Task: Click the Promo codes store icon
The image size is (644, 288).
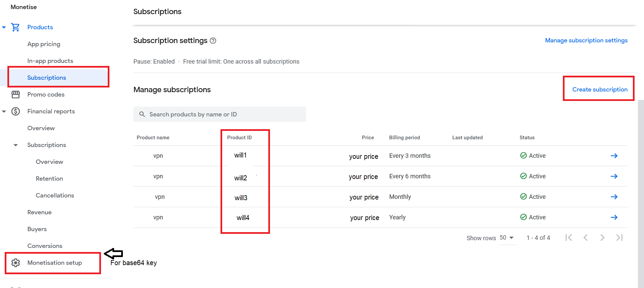Action: point(15,95)
